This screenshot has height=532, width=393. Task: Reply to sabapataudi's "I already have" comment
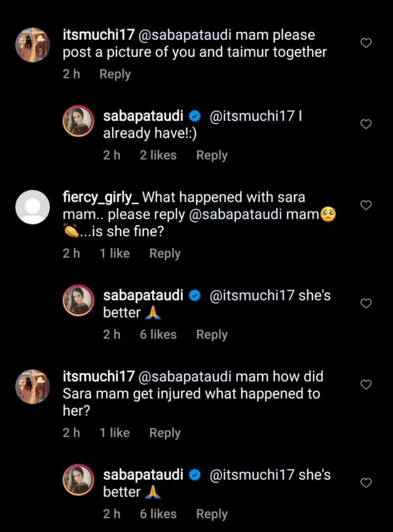212,155
